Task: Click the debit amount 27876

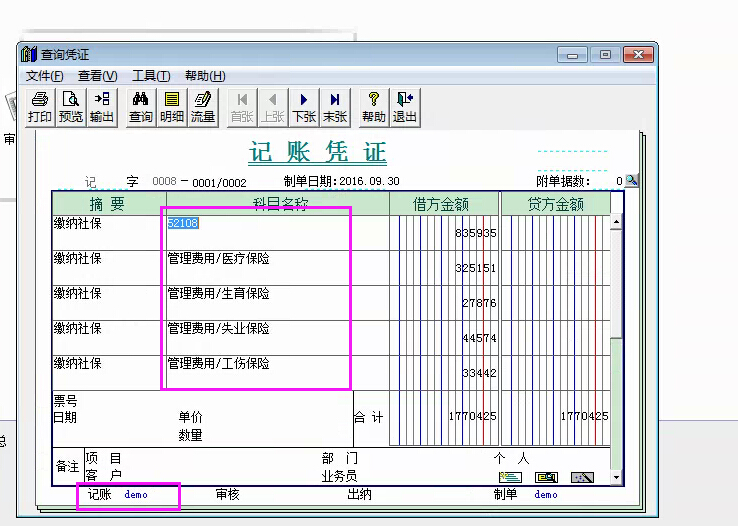Action: 479,303
